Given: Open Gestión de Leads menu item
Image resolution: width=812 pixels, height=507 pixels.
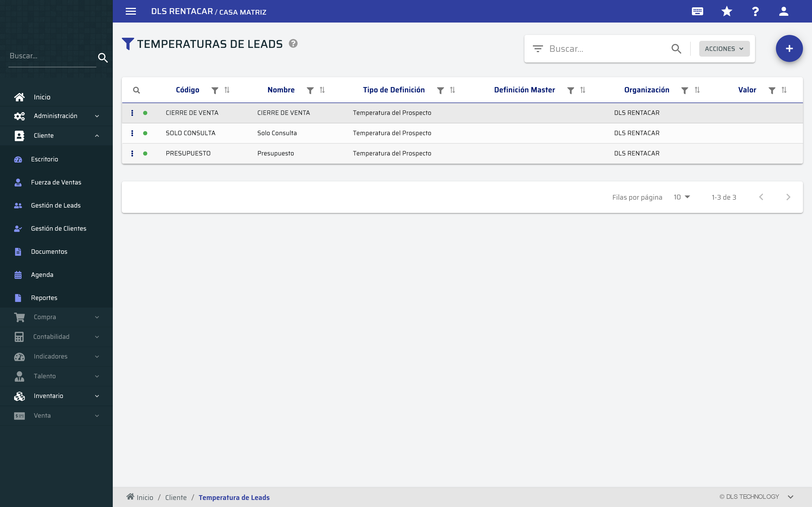Looking at the screenshot, I should 56,206.
